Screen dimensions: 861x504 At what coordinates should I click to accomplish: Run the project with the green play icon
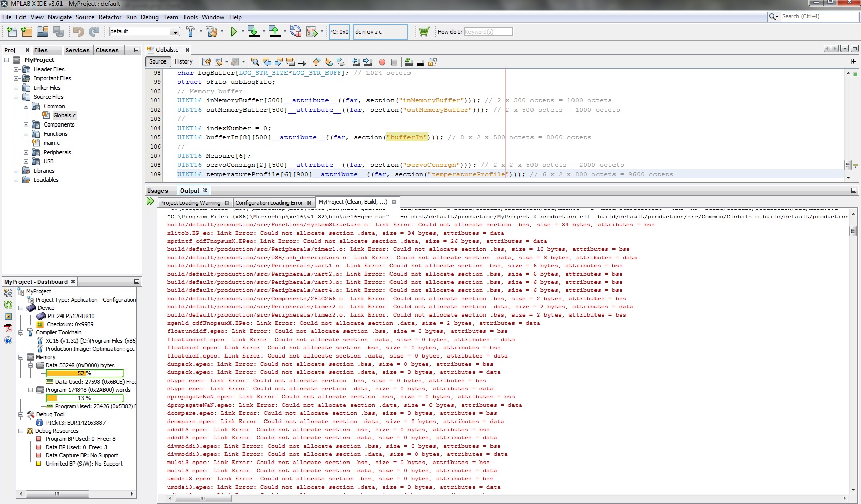pos(234,32)
